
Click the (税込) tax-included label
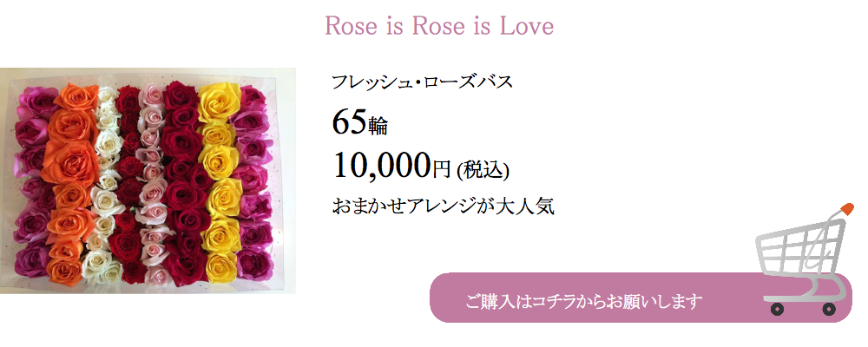click(x=483, y=170)
